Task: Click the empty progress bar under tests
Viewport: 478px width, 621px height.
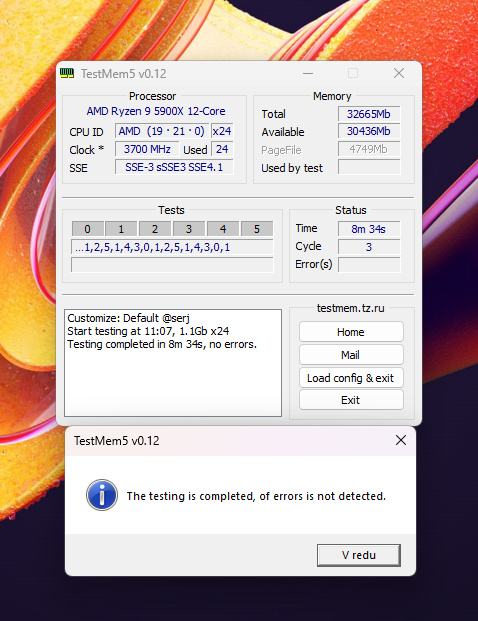Action: pyautogui.click(x=172, y=265)
